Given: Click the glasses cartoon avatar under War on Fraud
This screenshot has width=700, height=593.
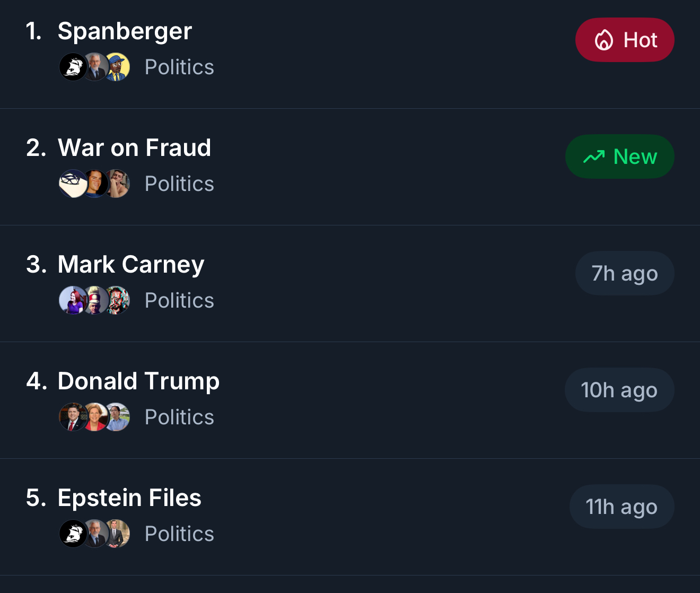Looking at the screenshot, I should coord(72,184).
